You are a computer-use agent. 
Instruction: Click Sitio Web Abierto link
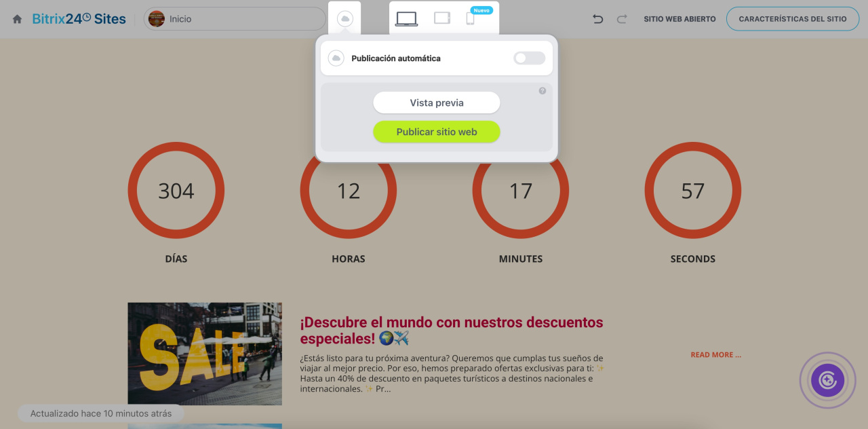pyautogui.click(x=679, y=19)
